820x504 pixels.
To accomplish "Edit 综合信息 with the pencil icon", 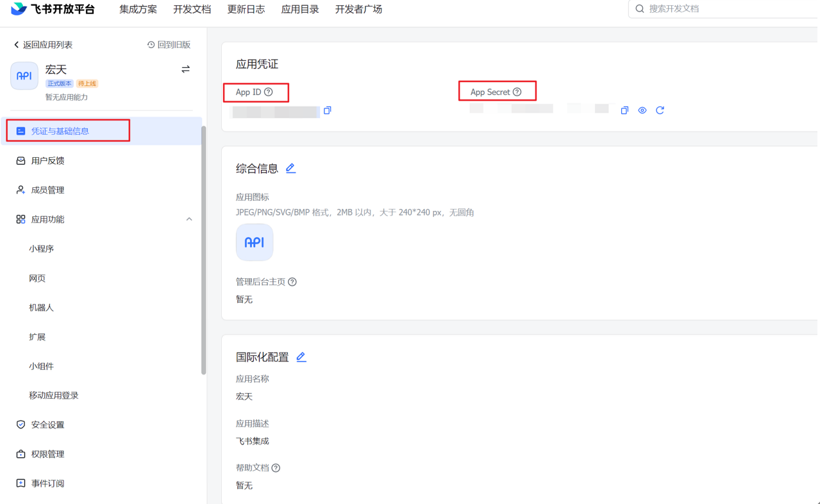I will tap(290, 168).
